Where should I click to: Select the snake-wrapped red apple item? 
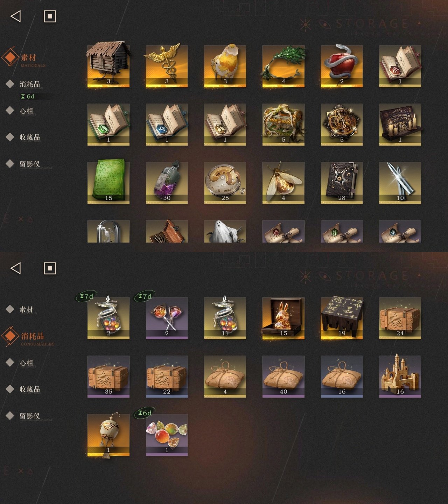342,65
